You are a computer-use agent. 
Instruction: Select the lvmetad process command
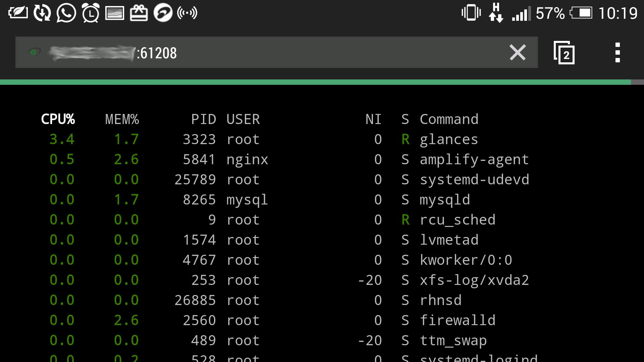[449, 240]
